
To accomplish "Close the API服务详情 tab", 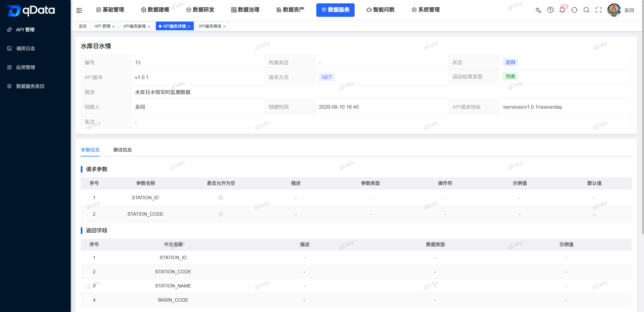I will tap(189, 27).
